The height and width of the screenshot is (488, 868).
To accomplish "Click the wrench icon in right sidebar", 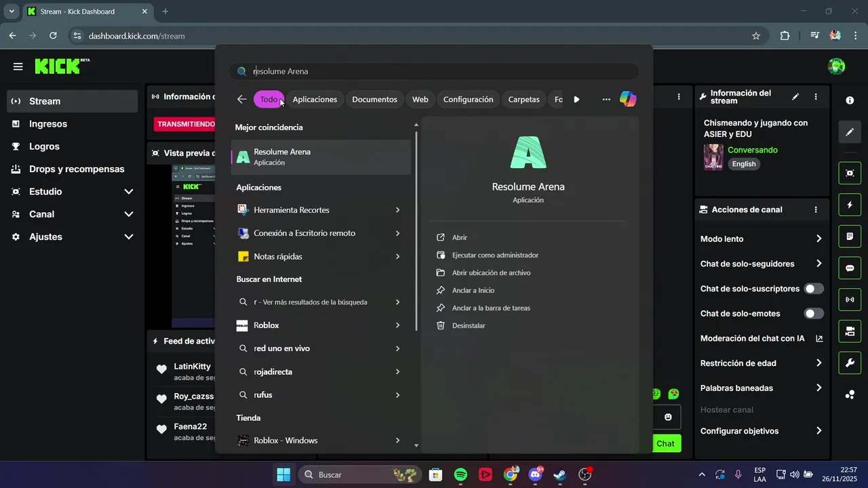I will coord(850,363).
